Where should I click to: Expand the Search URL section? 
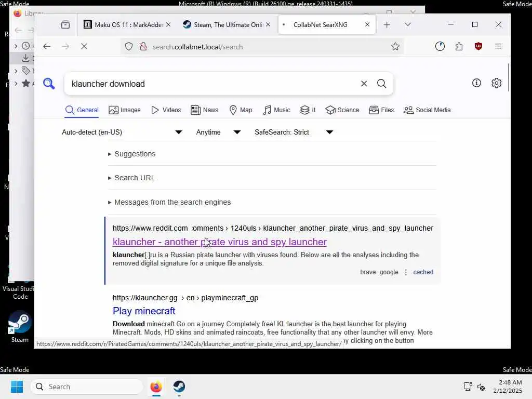131,178
